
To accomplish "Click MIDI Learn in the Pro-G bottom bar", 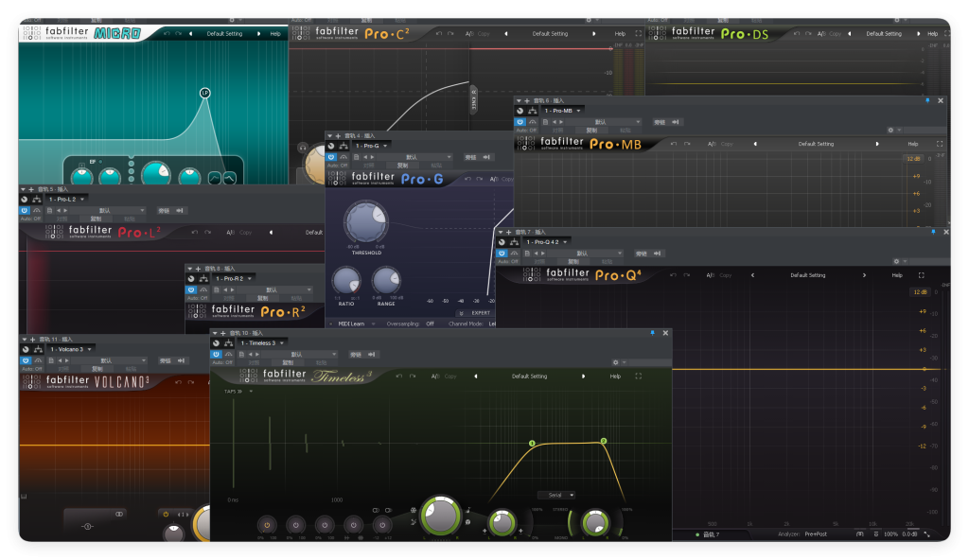I will coord(351,324).
